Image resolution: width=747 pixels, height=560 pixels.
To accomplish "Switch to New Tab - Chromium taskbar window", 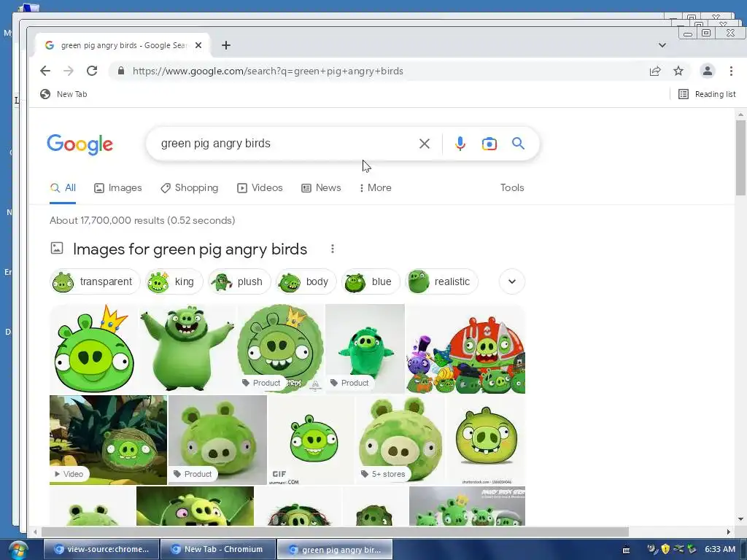I will [218, 549].
